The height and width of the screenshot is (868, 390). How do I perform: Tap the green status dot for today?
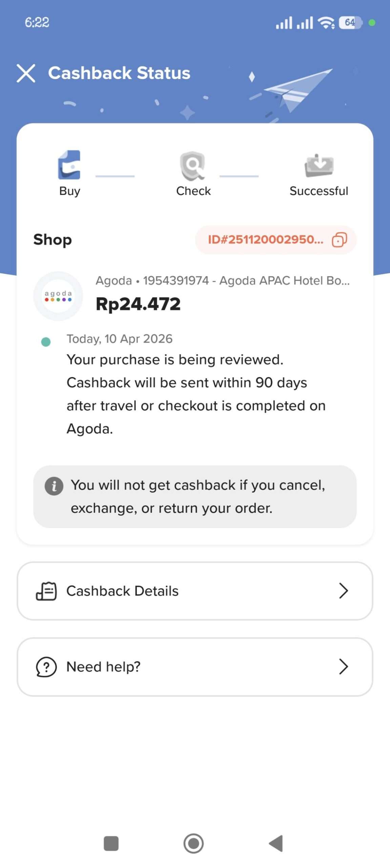(46, 342)
